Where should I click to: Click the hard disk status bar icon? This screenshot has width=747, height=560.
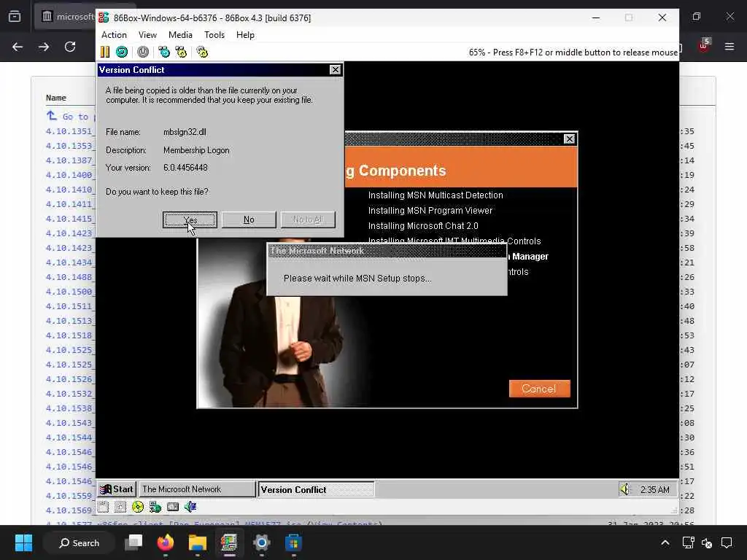coord(172,507)
